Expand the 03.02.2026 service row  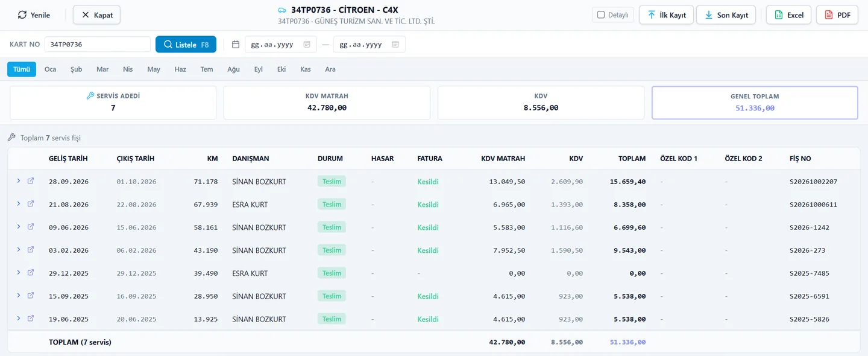click(x=19, y=250)
